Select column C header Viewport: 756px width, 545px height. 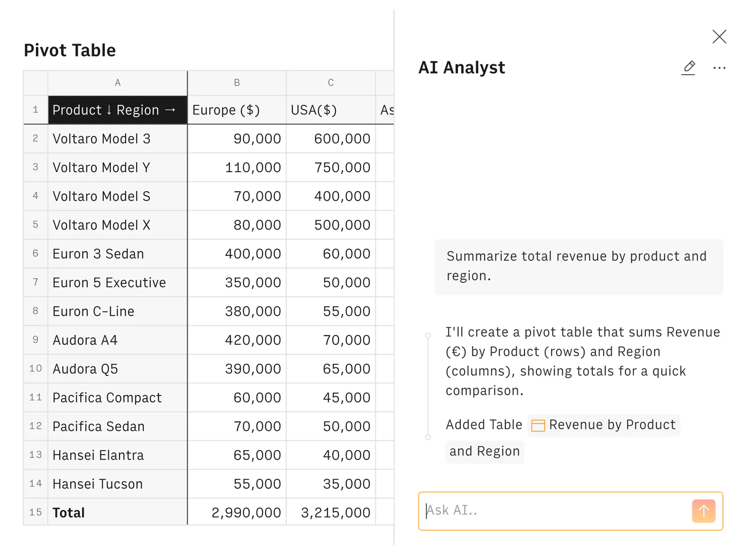pyautogui.click(x=331, y=83)
